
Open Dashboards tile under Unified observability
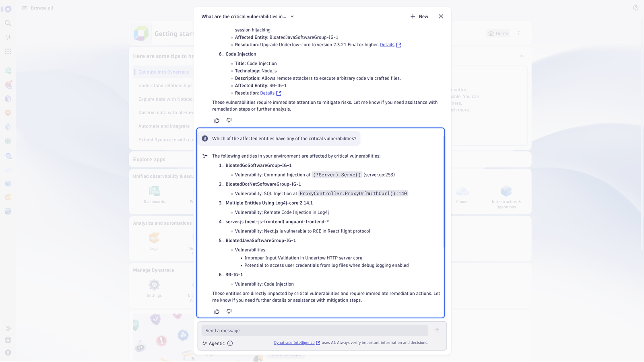click(154, 195)
